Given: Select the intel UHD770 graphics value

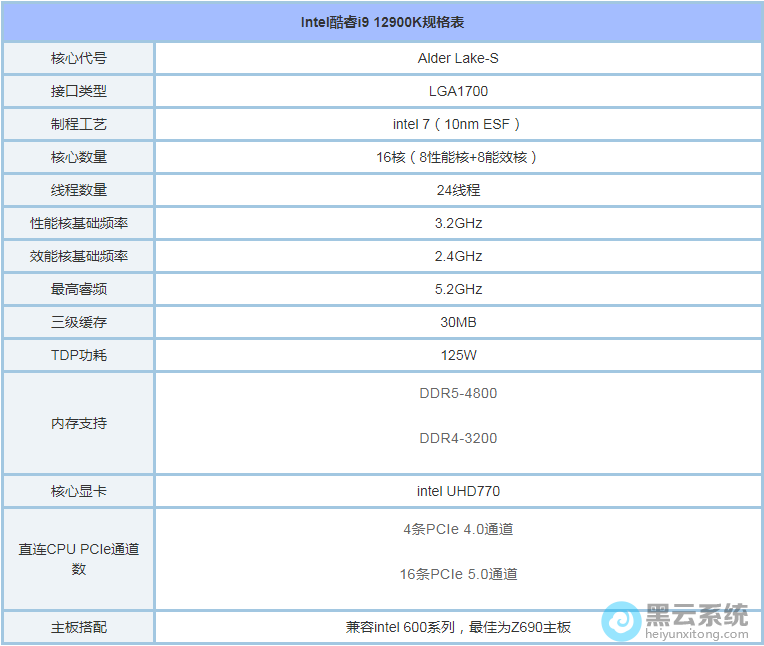Looking at the screenshot, I should click(x=458, y=491).
